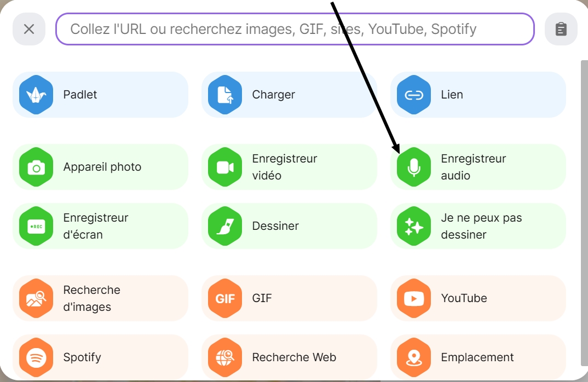Open the Lien text label

(452, 95)
